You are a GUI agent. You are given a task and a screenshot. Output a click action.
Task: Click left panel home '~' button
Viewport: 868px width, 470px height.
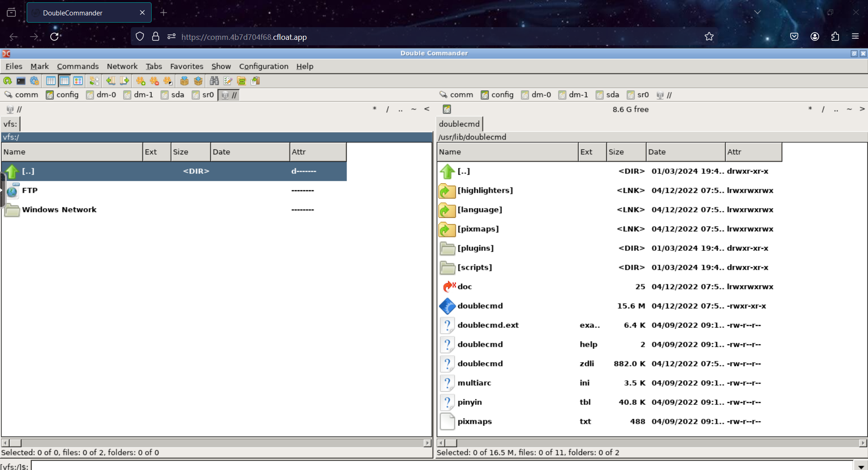click(x=414, y=109)
